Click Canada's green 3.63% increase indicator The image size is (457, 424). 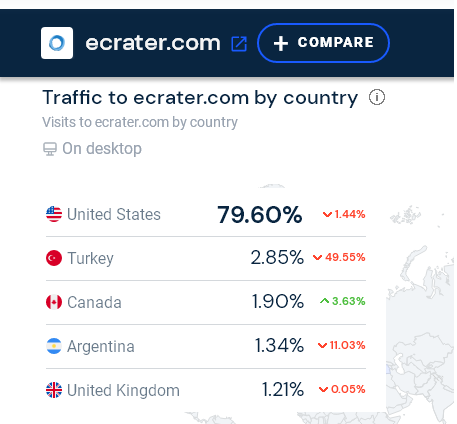pyautogui.click(x=343, y=301)
